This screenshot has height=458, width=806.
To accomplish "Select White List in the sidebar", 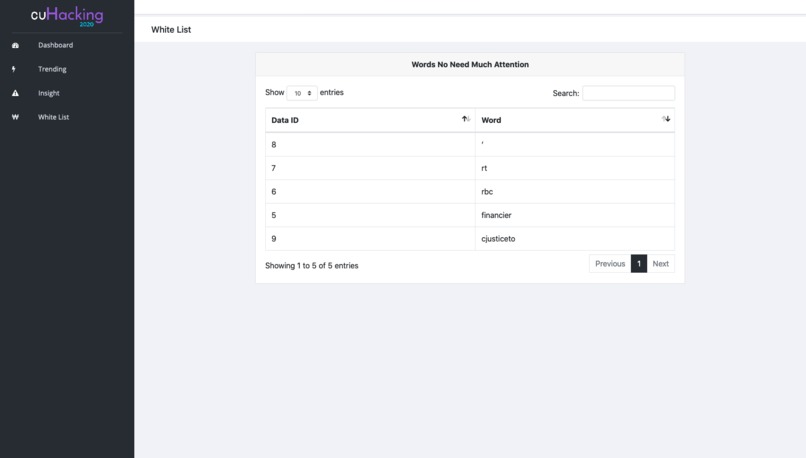I will tap(53, 117).
